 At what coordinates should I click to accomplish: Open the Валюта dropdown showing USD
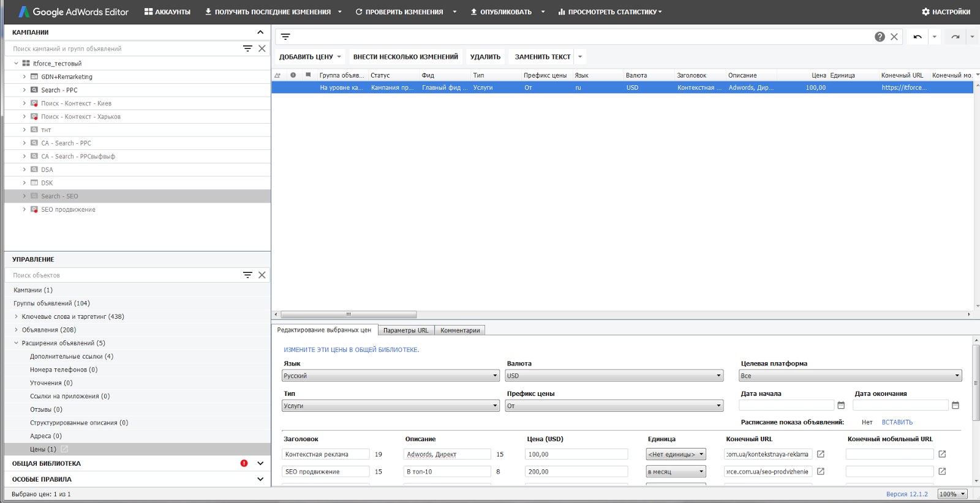click(x=614, y=376)
